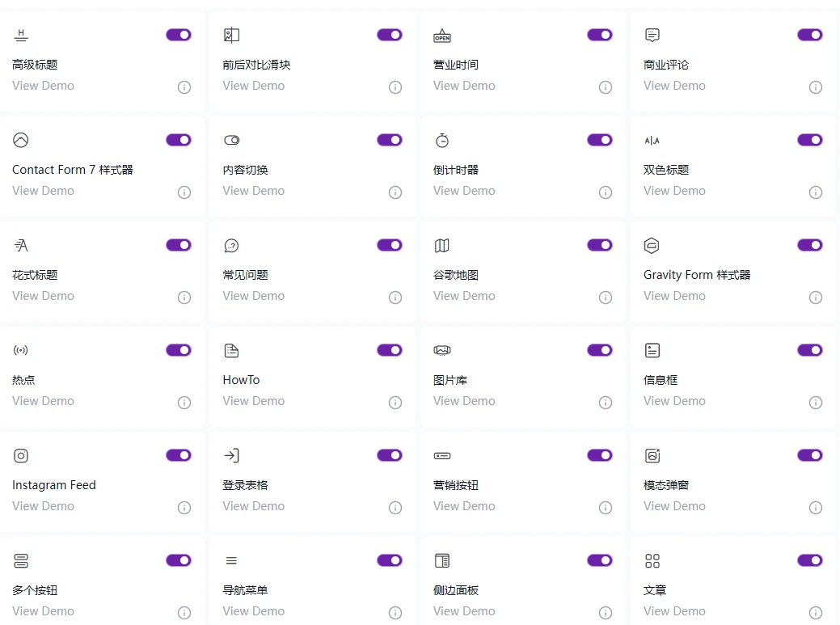Click the HowTo document icon
The width and height of the screenshot is (840, 625).
tap(231, 350)
